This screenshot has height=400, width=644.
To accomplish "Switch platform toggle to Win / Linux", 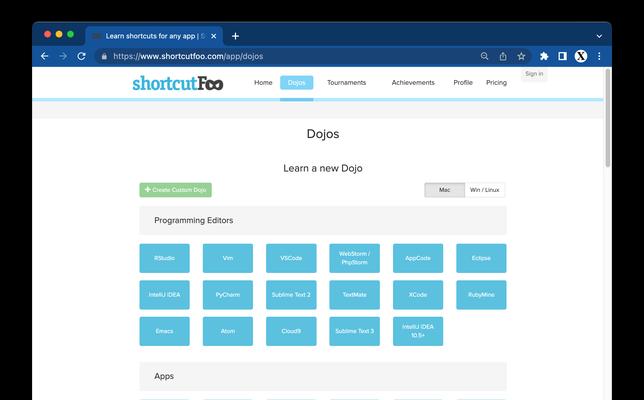I will click(485, 190).
